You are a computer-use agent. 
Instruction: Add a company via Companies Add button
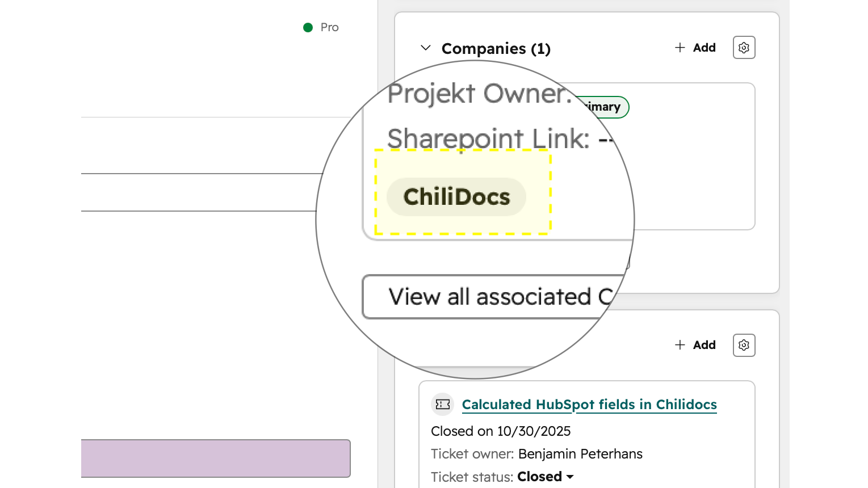click(x=695, y=48)
